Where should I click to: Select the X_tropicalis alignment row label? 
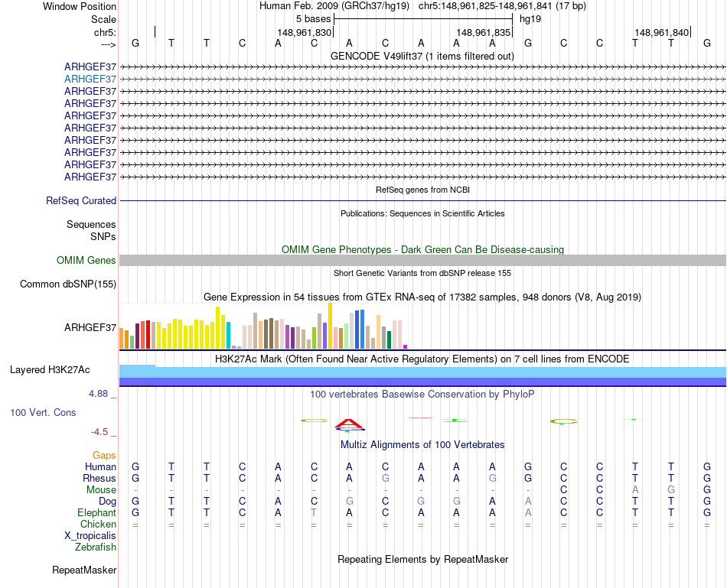tap(90, 536)
